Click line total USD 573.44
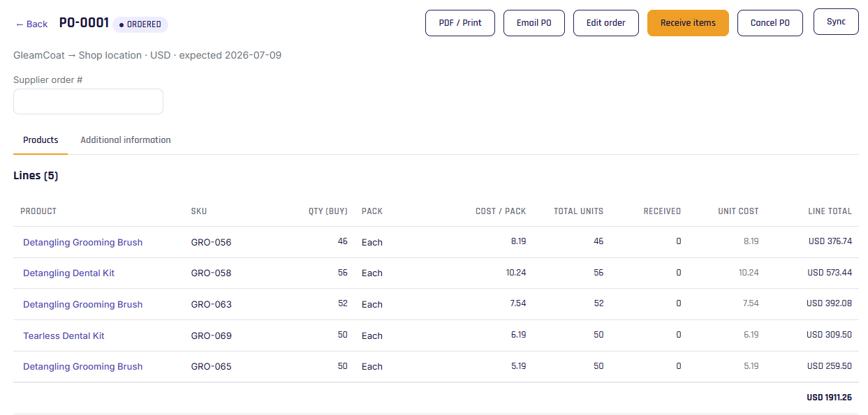Image resolution: width=868 pixels, height=415 pixels. tap(830, 272)
